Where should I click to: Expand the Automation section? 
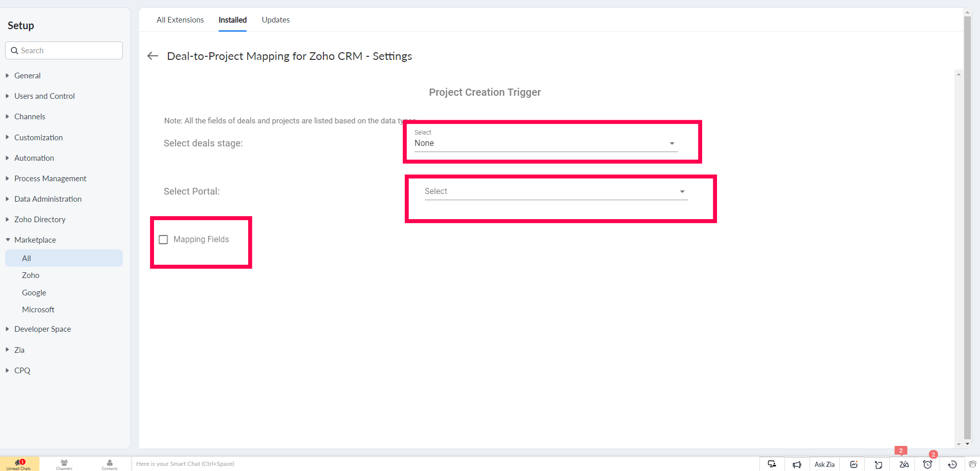coord(34,158)
